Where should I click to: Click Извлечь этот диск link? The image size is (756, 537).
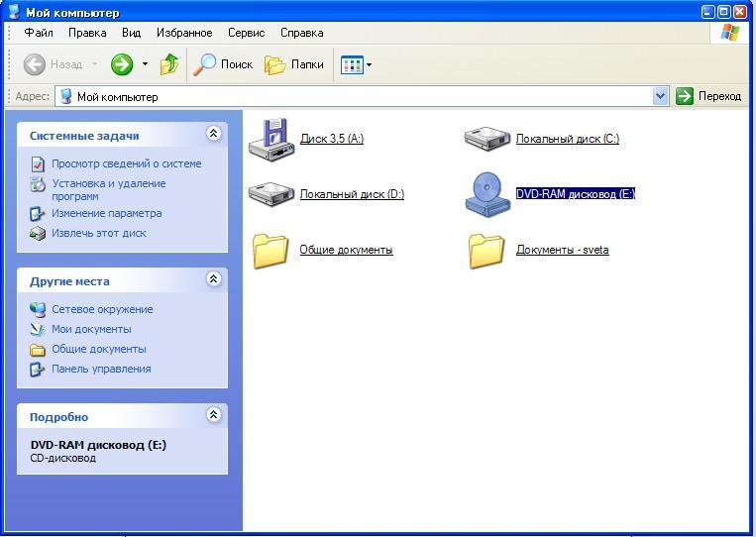tap(99, 233)
